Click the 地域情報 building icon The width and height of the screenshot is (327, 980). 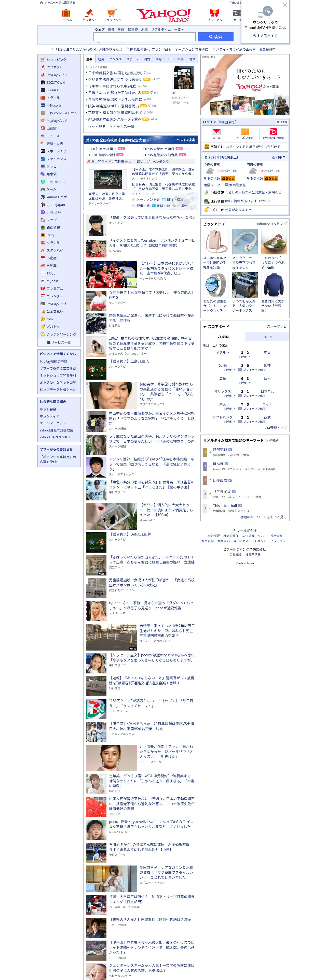click(x=206, y=193)
